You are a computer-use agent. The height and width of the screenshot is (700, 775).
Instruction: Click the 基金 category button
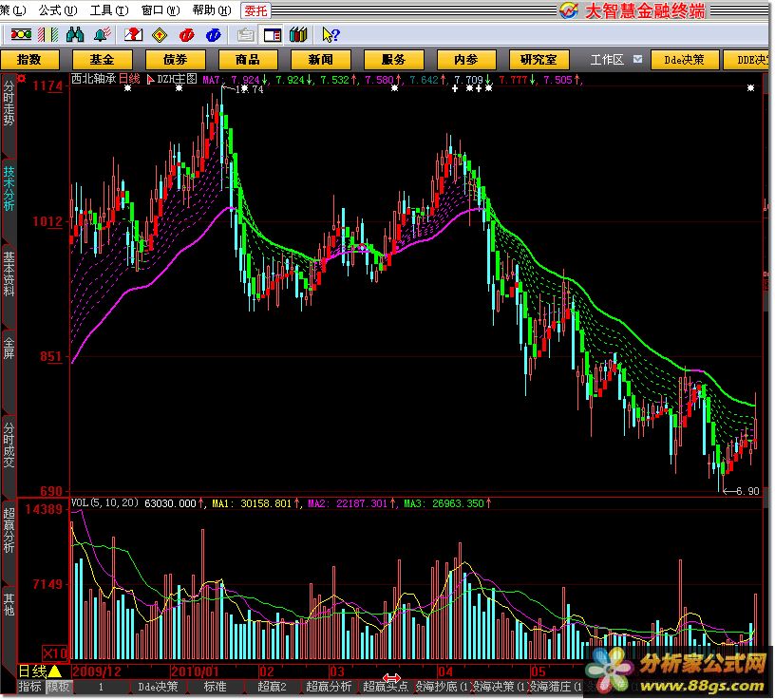[x=103, y=60]
